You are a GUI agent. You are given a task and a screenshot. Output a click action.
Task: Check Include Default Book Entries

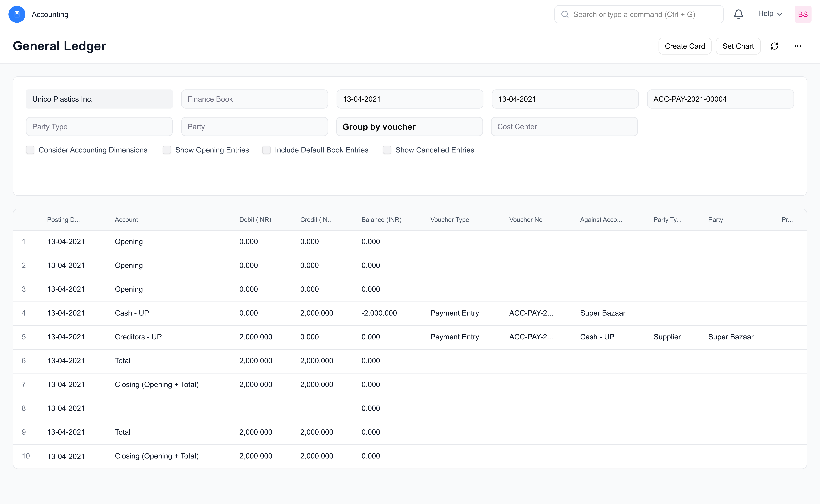pyautogui.click(x=266, y=150)
